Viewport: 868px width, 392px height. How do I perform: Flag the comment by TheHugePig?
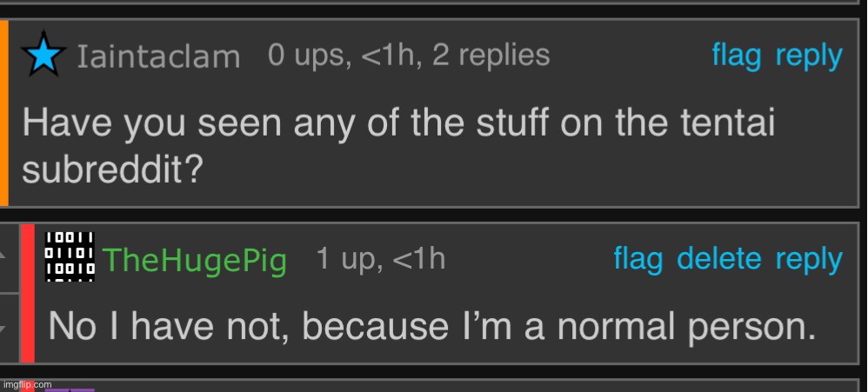tap(638, 259)
